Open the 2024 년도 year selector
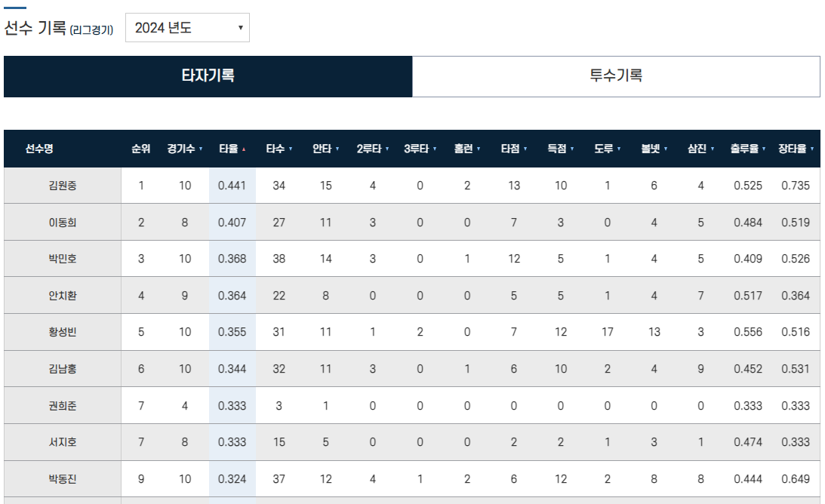 [186, 27]
